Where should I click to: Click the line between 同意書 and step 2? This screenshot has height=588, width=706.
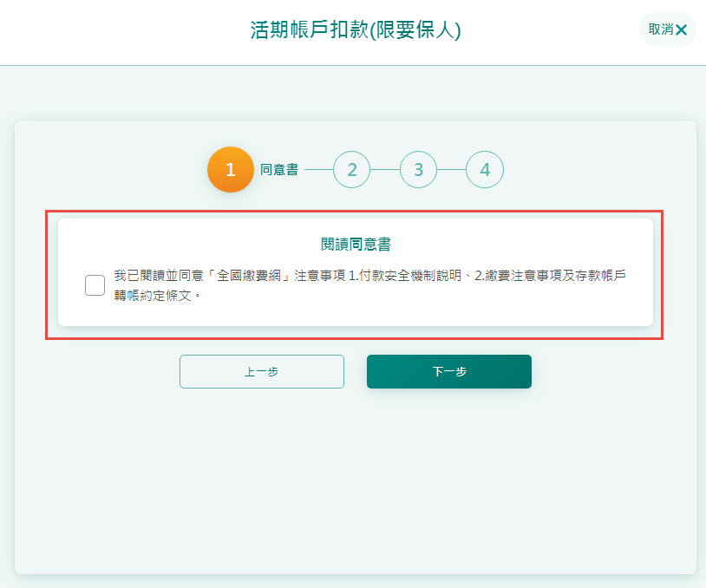pyautogui.click(x=317, y=170)
